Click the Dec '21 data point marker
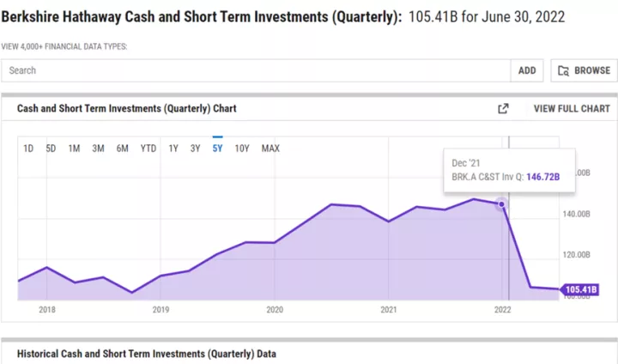The image size is (618, 364). pyautogui.click(x=501, y=203)
